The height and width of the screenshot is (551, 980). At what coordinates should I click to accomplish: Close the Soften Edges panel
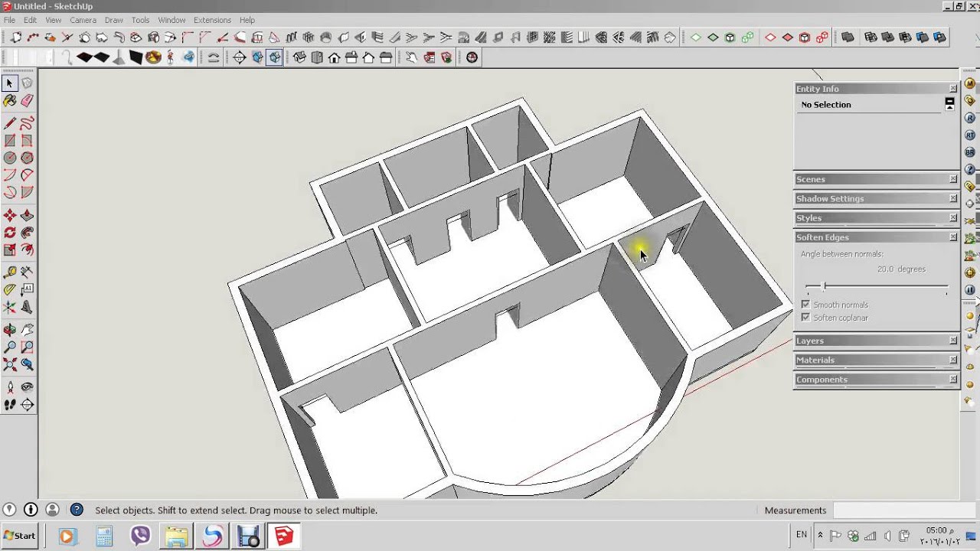coord(953,237)
